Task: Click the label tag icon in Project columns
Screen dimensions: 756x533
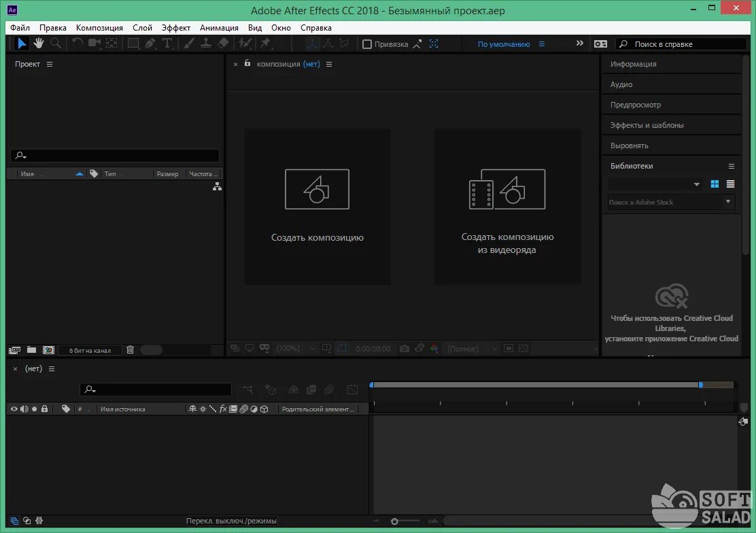Action: (94, 173)
